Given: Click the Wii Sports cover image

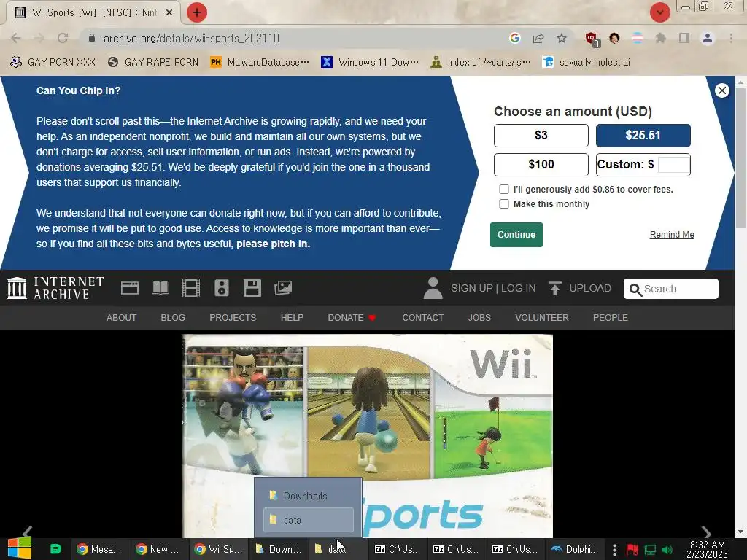Looking at the screenshot, I should 368,436.
